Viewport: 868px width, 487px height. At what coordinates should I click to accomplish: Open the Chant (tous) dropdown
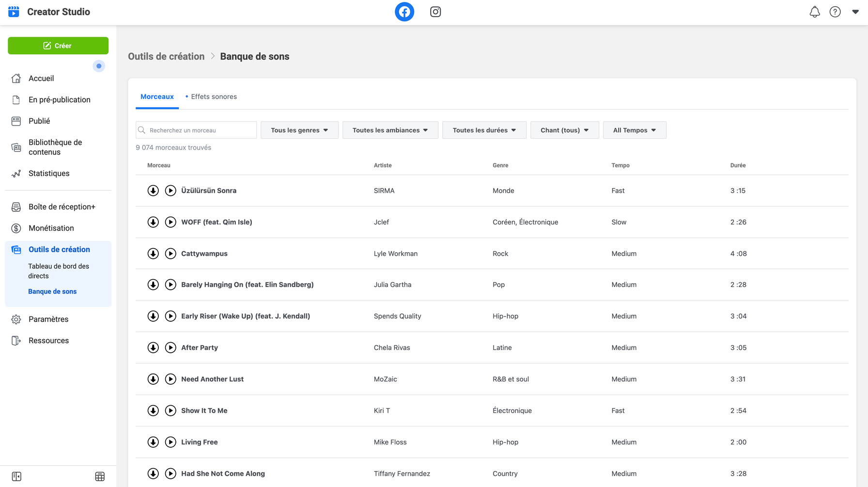565,130
